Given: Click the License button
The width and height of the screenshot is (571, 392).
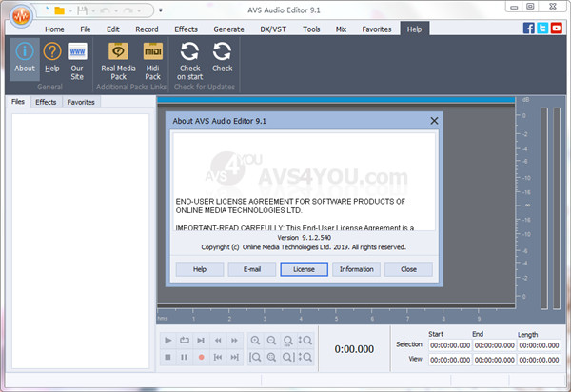Looking at the screenshot, I should tap(305, 269).
